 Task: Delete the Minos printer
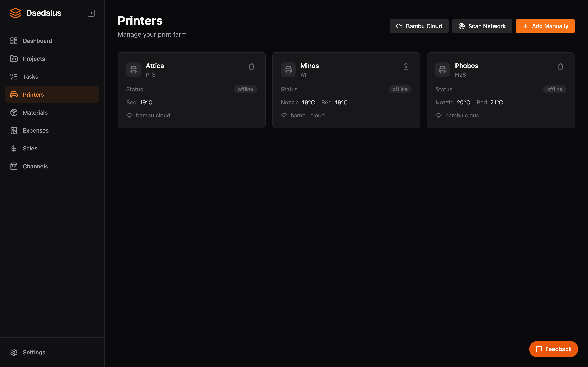point(406,66)
